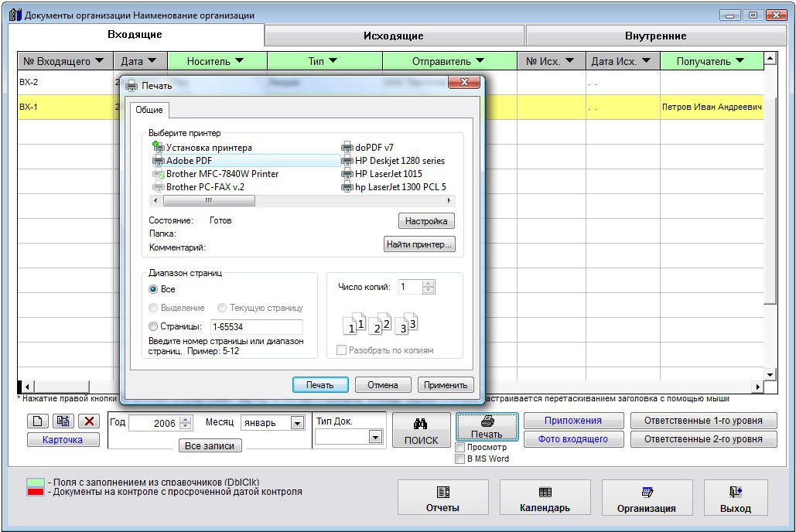Select the Страницы radio button
796x532 pixels.
point(153,327)
